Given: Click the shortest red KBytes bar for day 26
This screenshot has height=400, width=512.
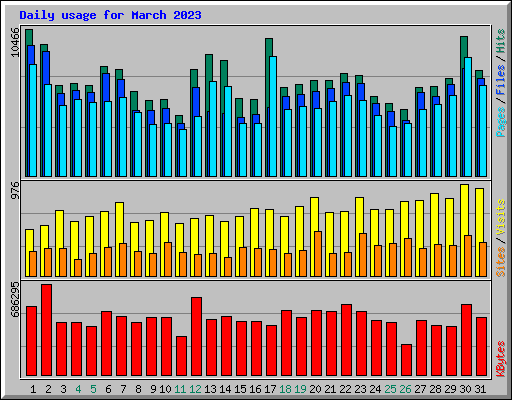Looking at the screenshot, I should [x=406, y=360].
